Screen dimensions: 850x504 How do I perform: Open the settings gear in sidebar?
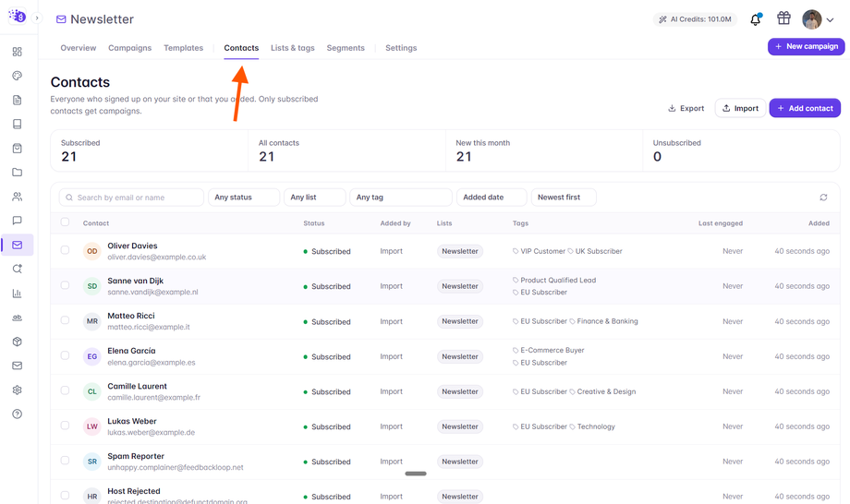tap(18, 390)
